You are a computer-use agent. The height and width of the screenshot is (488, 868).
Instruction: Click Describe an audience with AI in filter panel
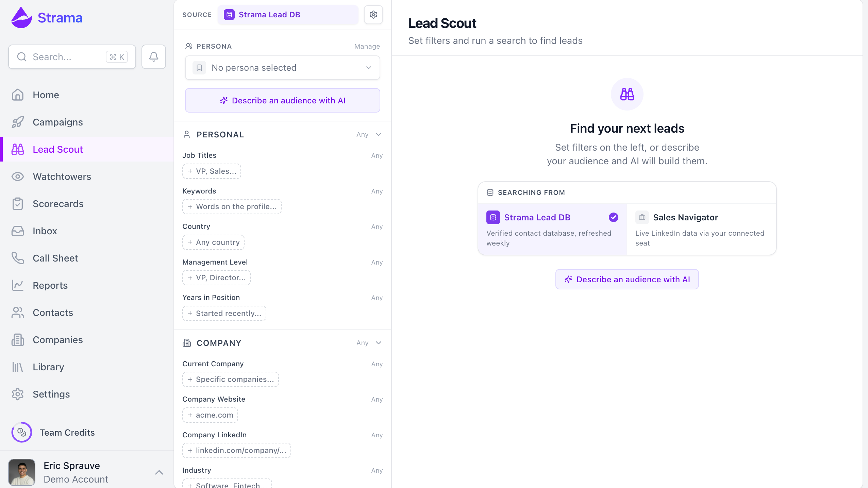[282, 100]
